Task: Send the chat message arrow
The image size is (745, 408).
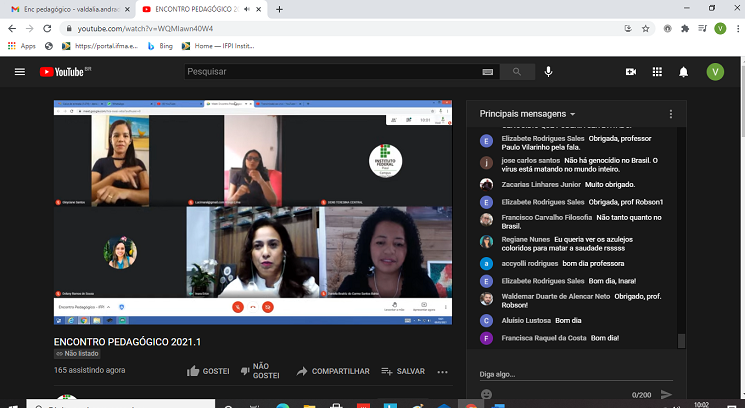Action: coord(666,394)
